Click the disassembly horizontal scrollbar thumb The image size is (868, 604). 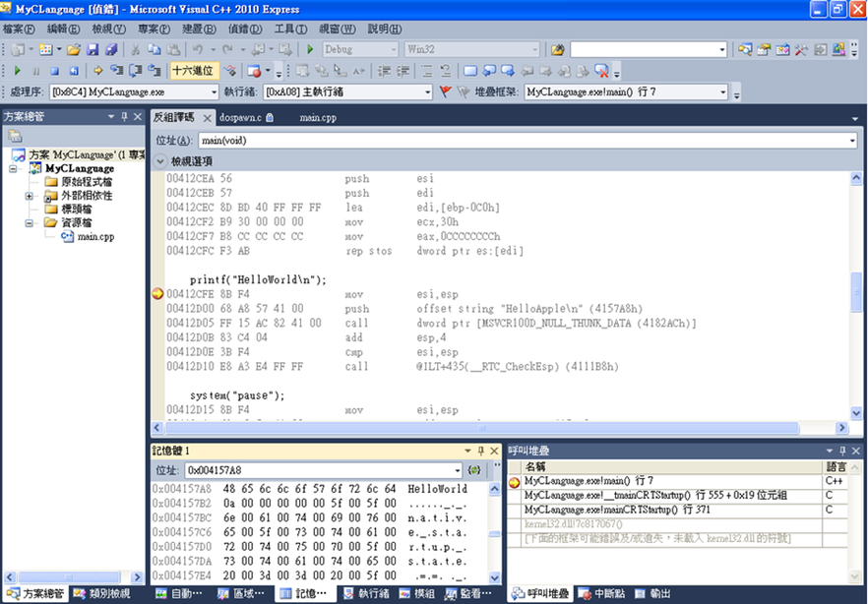point(481,428)
